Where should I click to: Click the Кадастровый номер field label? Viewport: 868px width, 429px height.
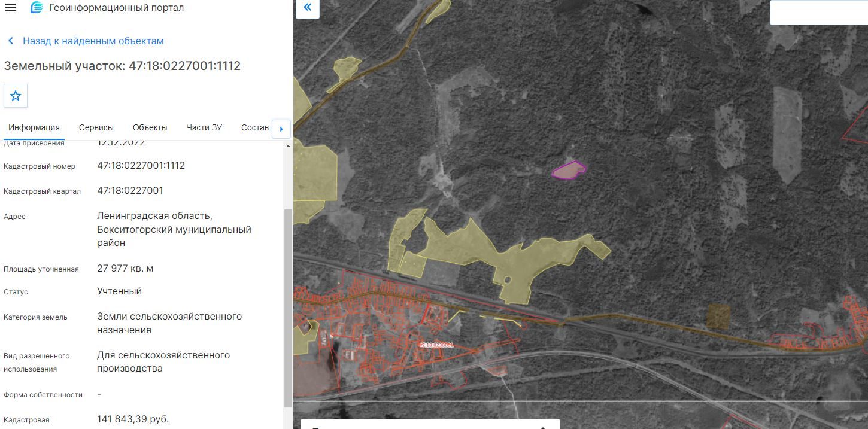(40, 166)
